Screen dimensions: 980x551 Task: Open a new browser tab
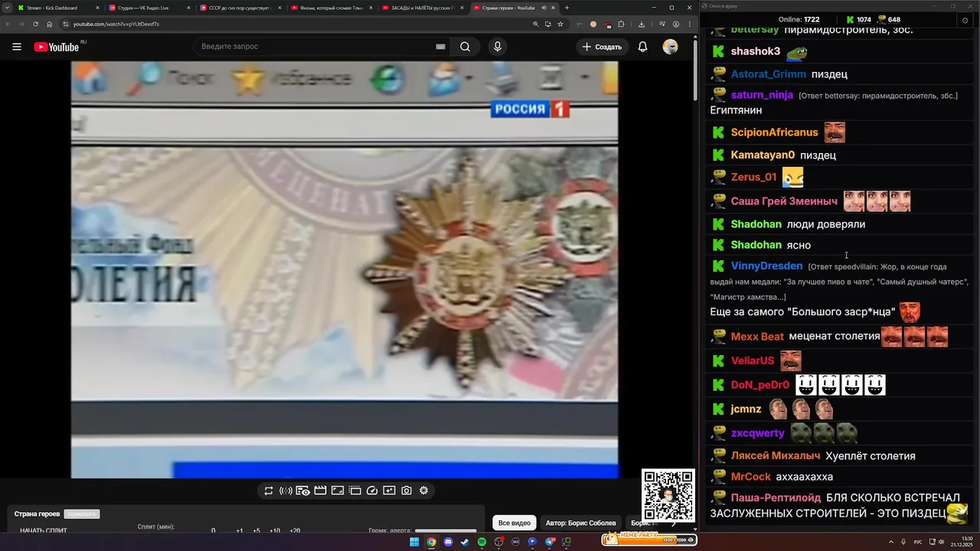[567, 8]
